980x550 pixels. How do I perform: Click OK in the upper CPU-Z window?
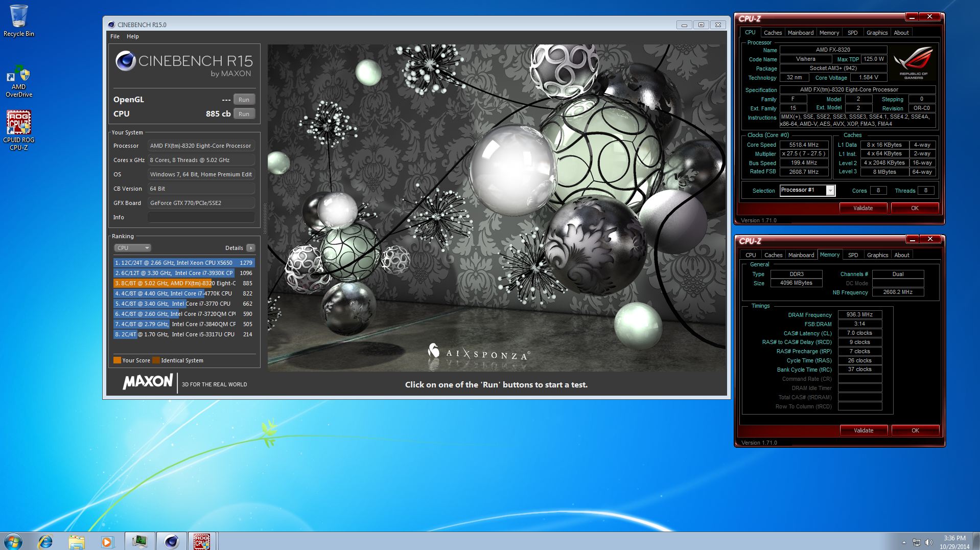pos(915,208)
